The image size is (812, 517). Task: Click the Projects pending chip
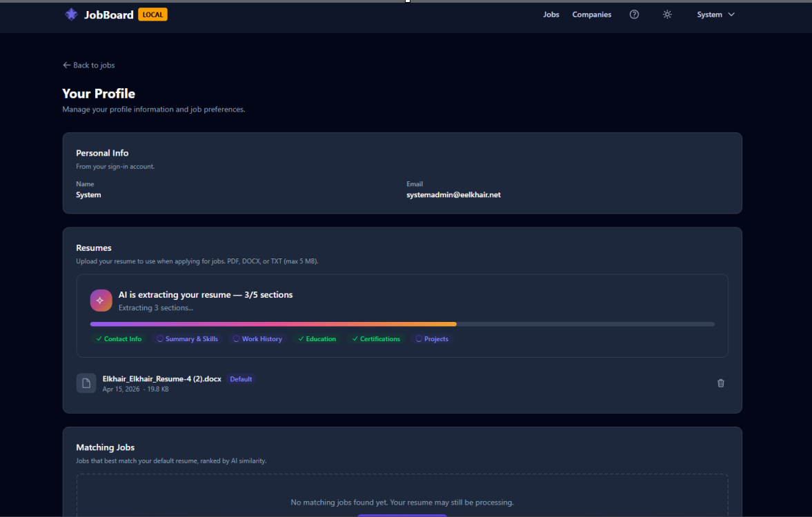pos(432,339)
